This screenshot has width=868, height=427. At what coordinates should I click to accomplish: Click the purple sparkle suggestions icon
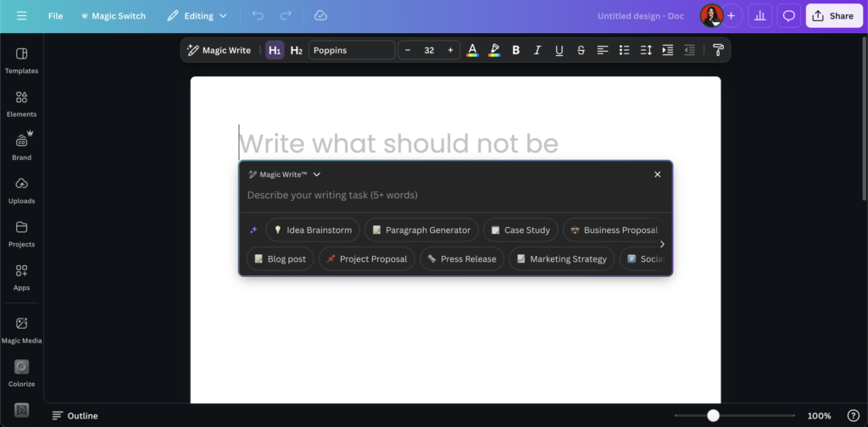tap(253, 230)
